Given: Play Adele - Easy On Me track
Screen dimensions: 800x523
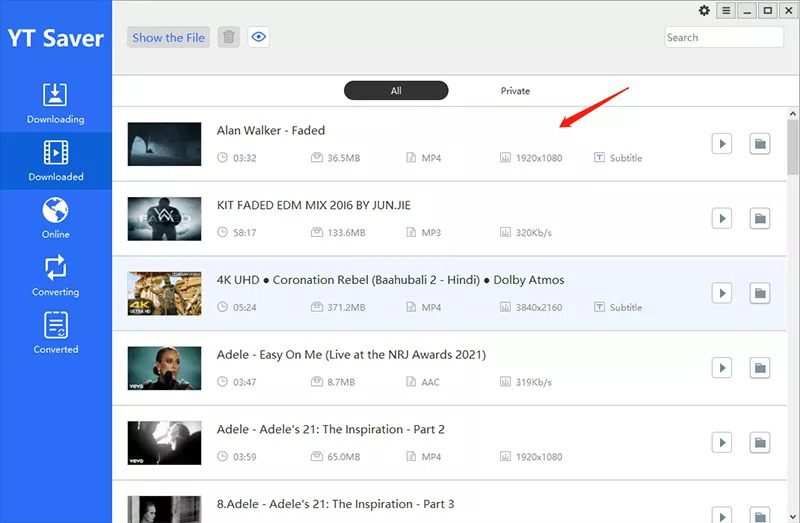Looking at the screenshot, I should 722,368.
